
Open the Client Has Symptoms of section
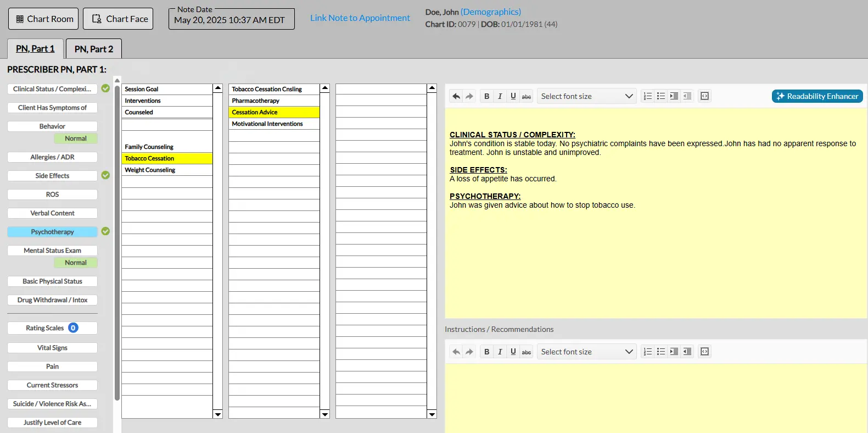[x=52, y=108]
